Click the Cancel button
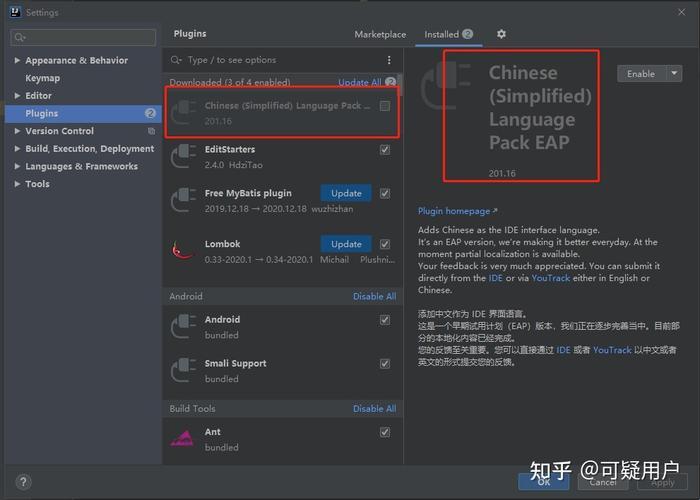The image size is (700, 500). point(603,482)
